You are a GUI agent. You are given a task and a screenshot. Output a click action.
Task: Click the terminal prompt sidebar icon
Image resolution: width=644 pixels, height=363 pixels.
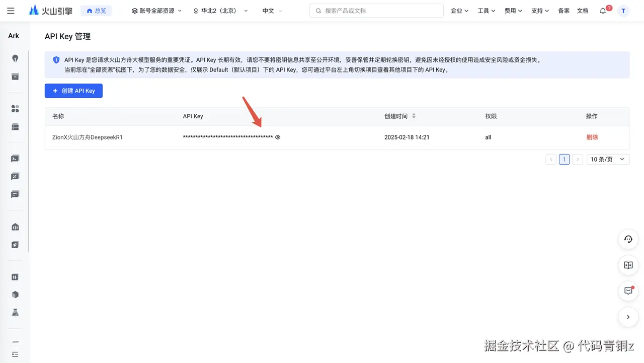15,159
